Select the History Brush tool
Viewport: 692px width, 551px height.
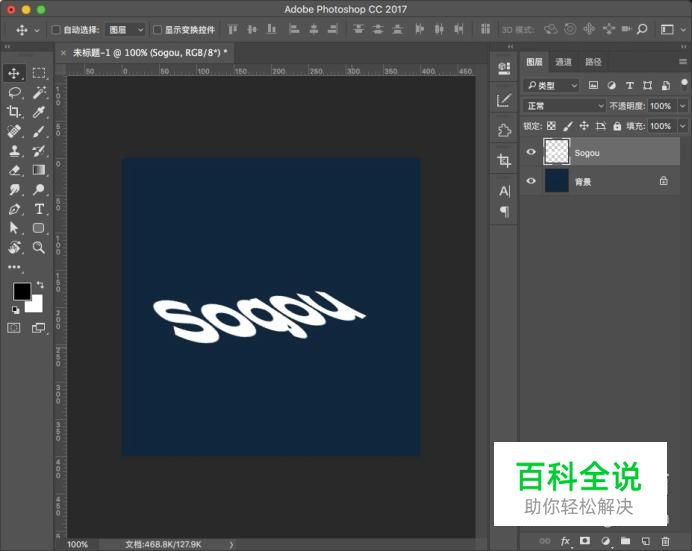click(39, 151)
